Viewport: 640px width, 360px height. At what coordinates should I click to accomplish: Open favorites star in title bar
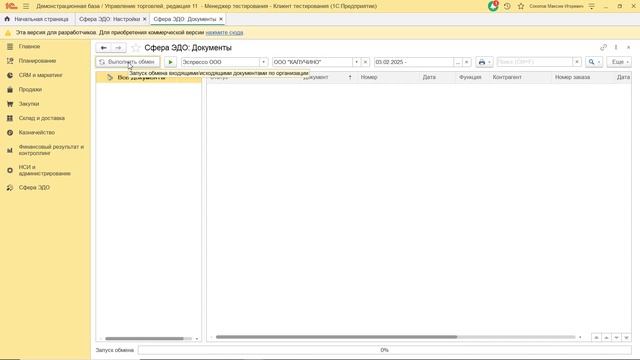[521, 6]
